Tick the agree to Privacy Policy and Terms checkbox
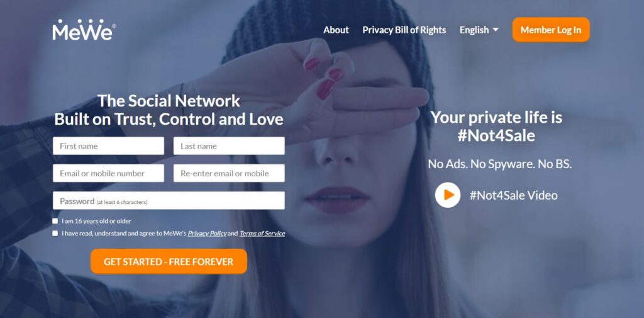 pos(55,233)
